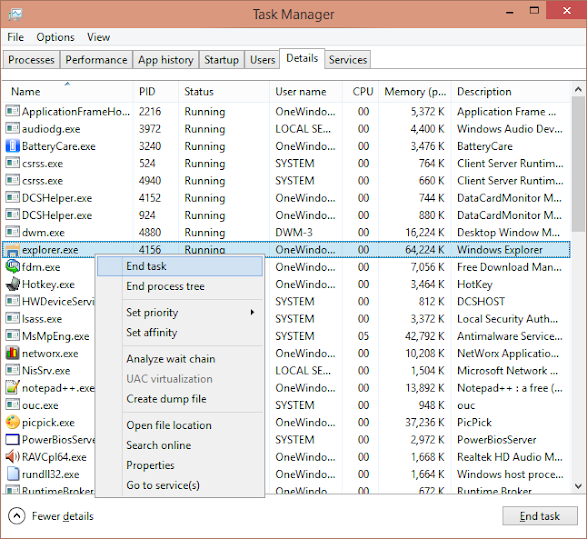Select the csrss.exe row with PID 4940

pyautogui.click(x=286, y=180)
